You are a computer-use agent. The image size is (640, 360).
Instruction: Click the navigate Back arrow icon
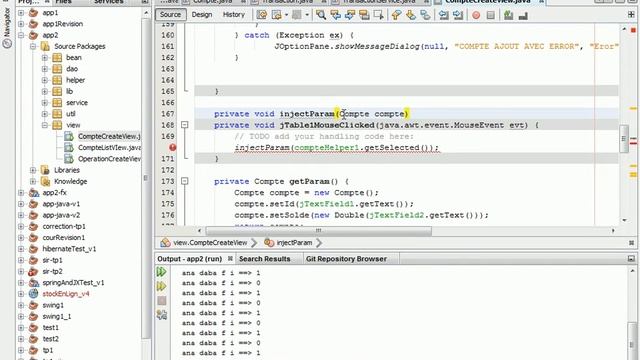(x=276, y=16)
